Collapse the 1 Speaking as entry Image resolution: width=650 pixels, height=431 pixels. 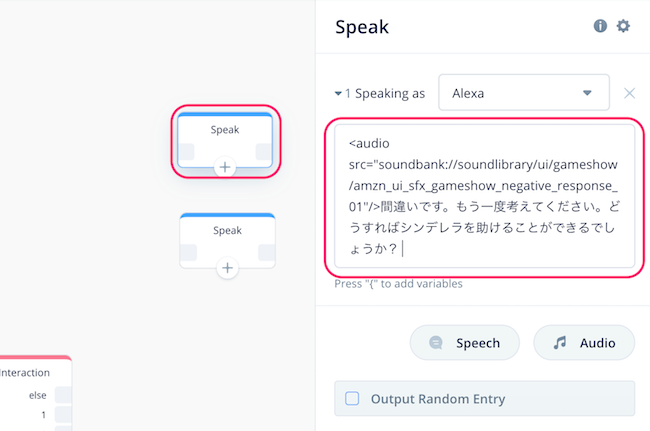click(338, 94)
